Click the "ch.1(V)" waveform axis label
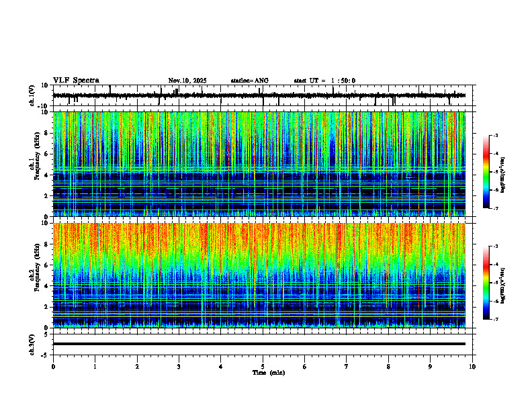532x411 pixels. pos(32,95)
